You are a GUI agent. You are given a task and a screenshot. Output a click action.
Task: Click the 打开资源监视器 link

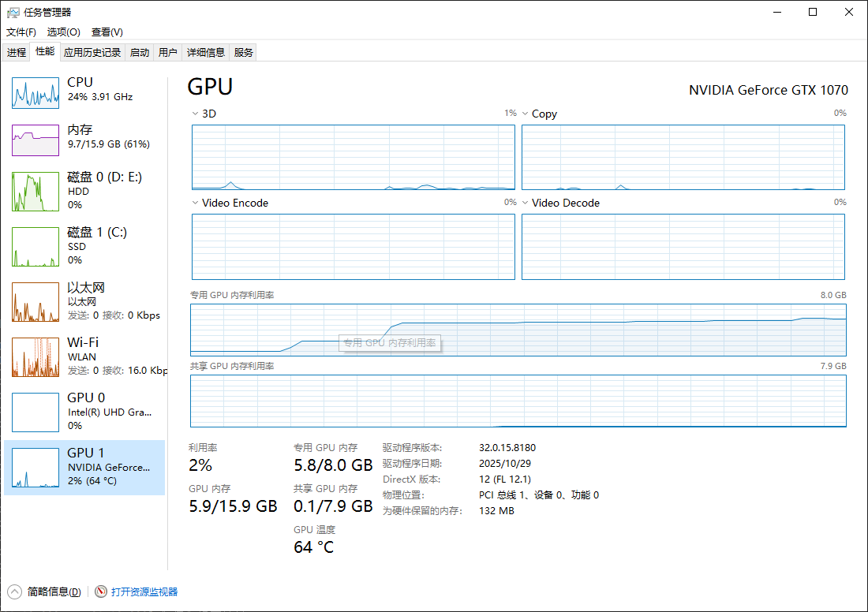coord(144,591)
